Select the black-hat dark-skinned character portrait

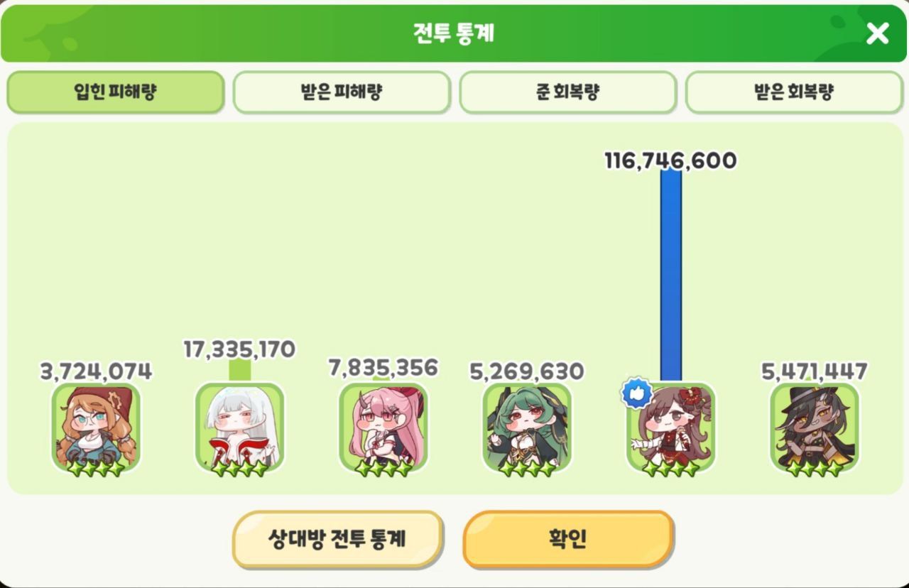click(x=815, y=428)
